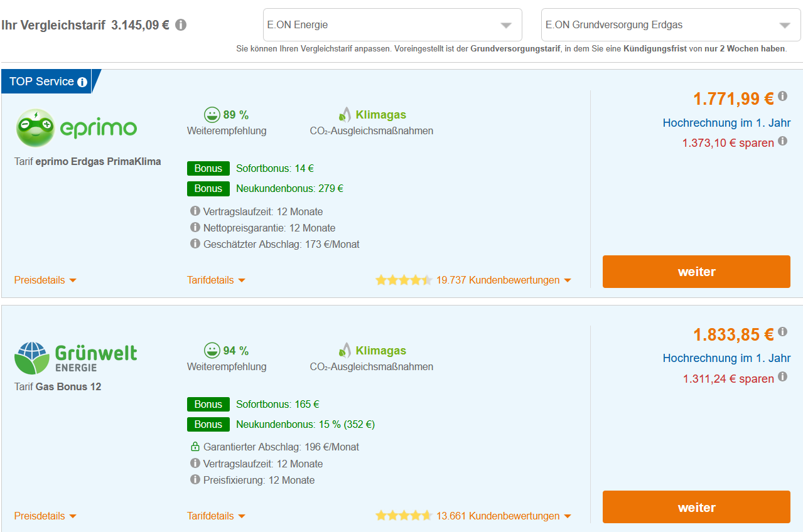Expand the 19.737 Kundenbewertungen reviews
The image size is (803, 532).
[504, 280]
